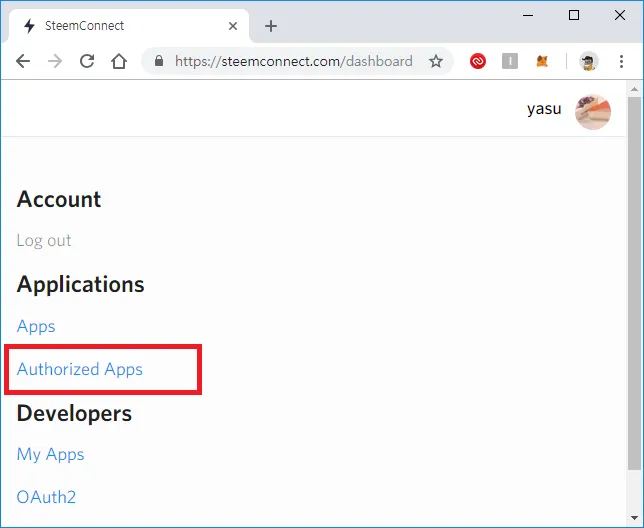The width and height of the screenshot is (644, 528).
Task: Close the Chrome window
Action: 620,15
